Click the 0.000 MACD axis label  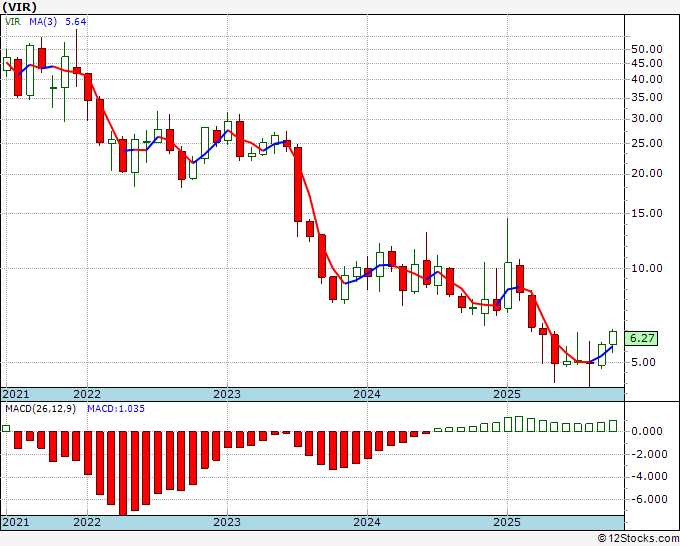[649, 432]
